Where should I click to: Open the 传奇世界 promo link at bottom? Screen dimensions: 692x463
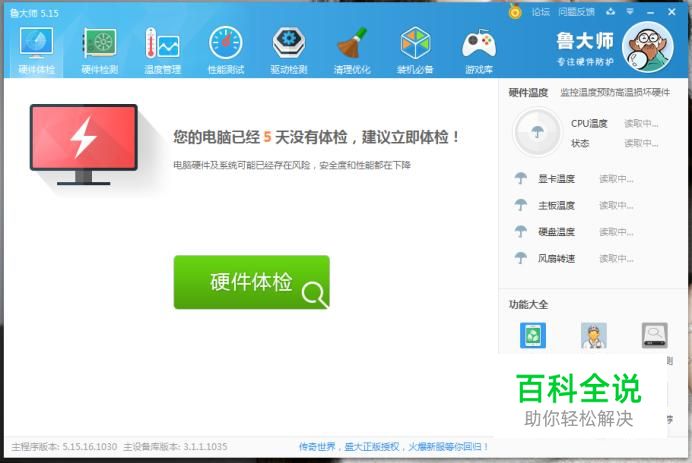tap(394, 447)
